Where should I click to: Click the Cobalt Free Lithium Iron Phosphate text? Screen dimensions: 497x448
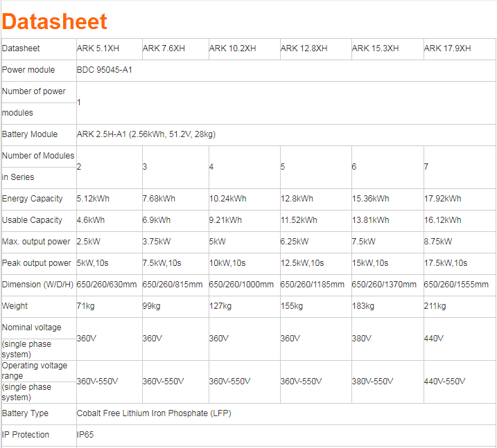click(x=154, y=413)
